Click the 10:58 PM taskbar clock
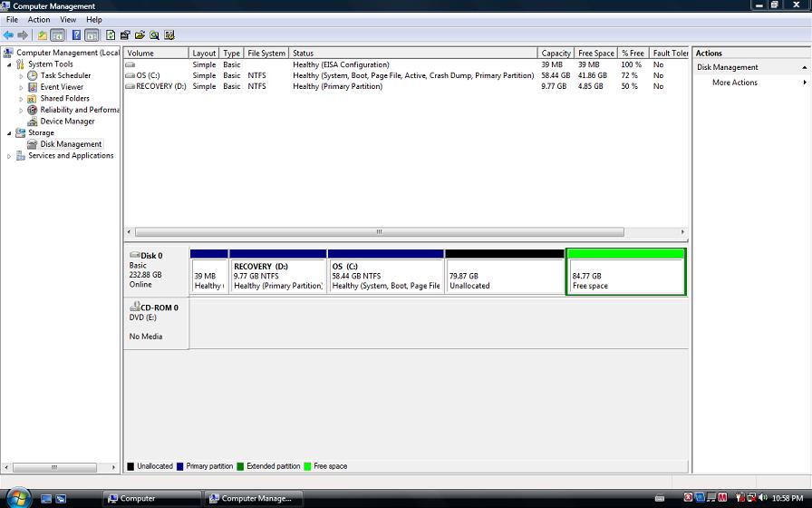 pyautogui.click(x=788, y=499)
